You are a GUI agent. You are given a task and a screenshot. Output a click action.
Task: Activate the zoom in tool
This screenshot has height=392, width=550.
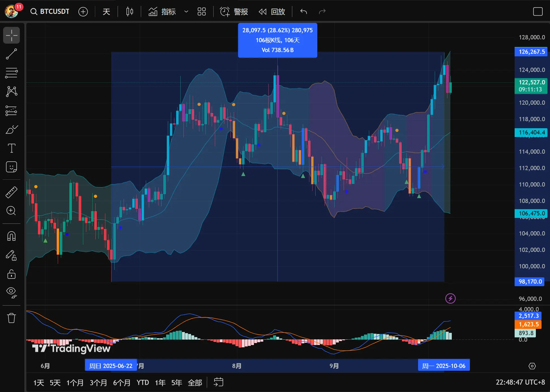[11, 211]
